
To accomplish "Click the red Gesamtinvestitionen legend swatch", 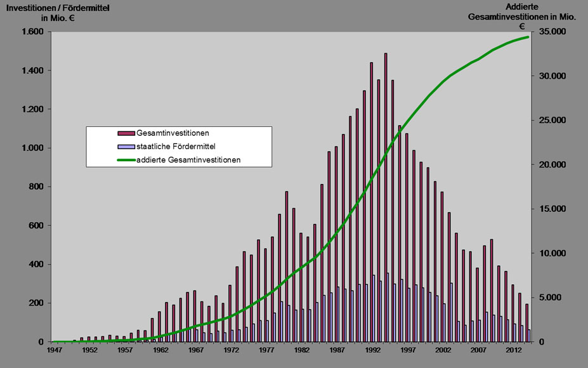I will point(126,133).
